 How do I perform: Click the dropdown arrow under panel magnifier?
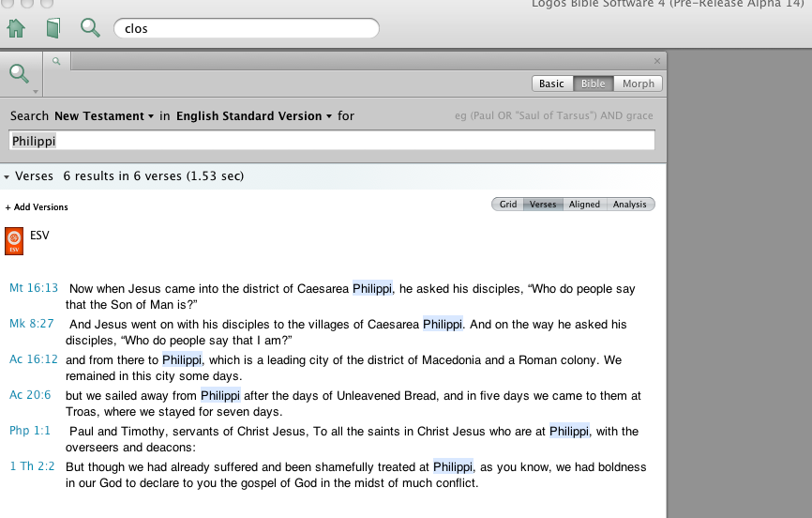coord(36,92)
